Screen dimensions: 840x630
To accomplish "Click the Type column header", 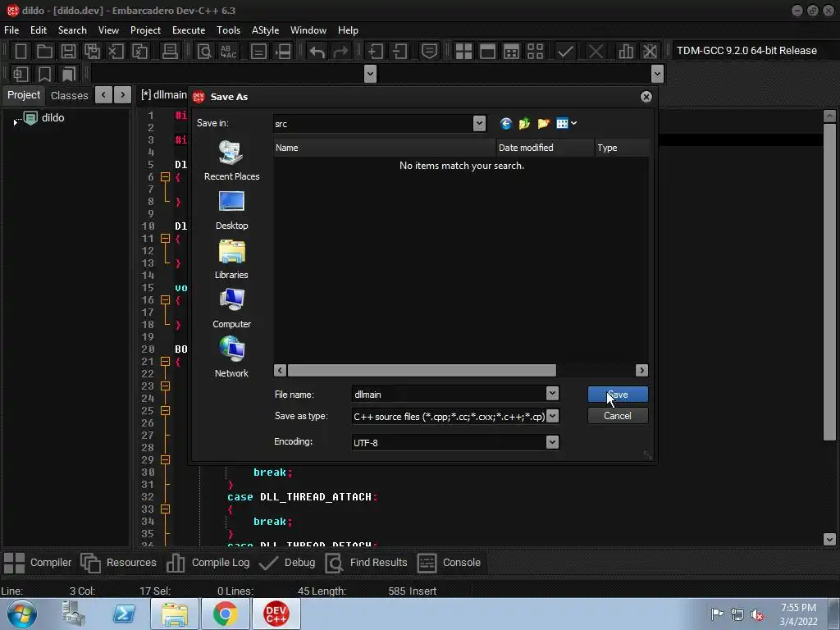I will coord(622,148).
